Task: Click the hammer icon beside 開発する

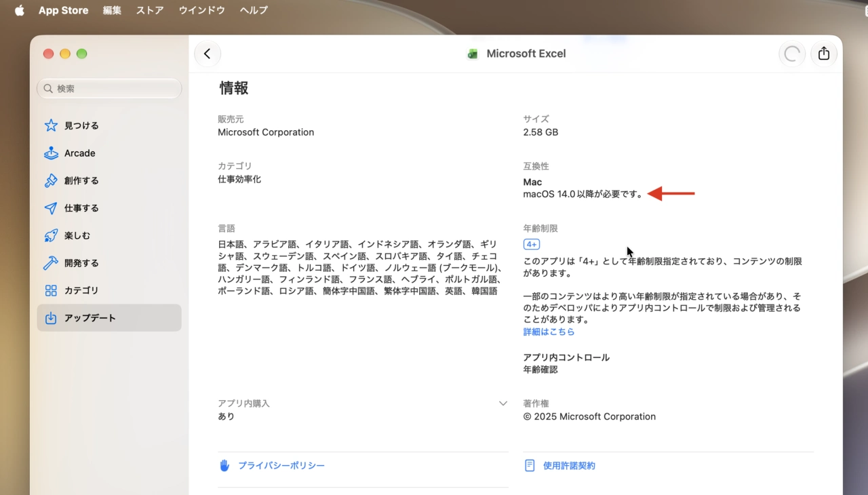Action: (51, 263)
